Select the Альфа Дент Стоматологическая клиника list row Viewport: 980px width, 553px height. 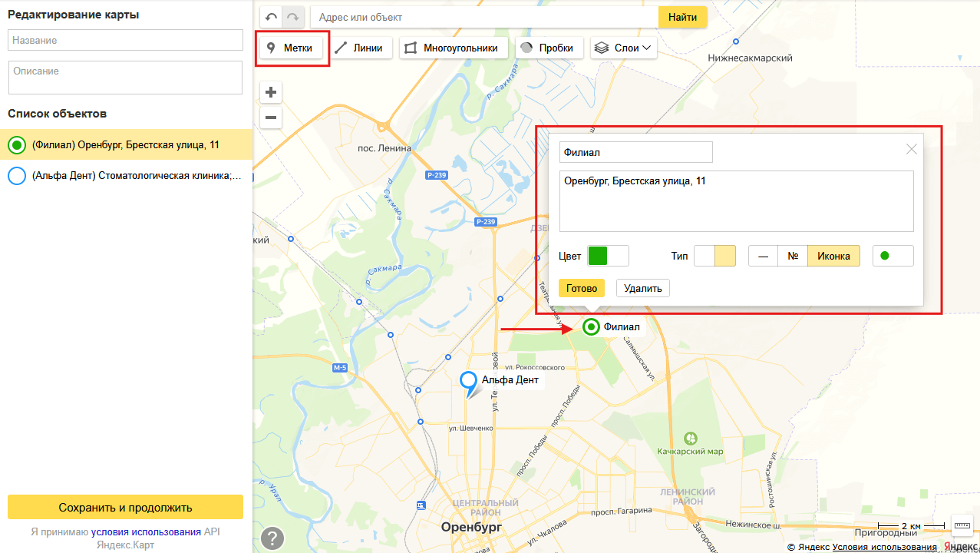[x=127, y=176]
